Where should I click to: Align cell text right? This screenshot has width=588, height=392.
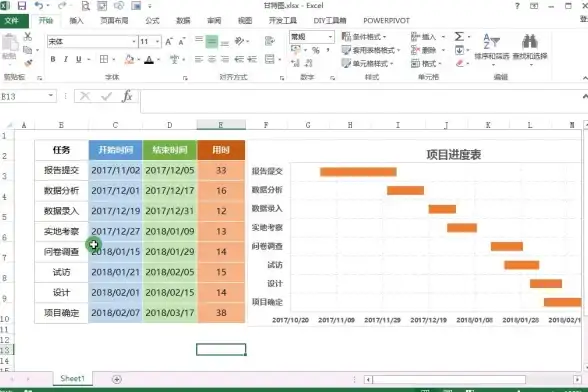225,59
